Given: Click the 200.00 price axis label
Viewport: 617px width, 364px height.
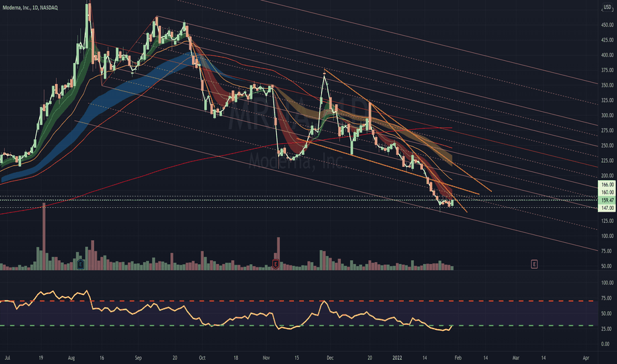Looking at the screenshot, I should [607, 175].
